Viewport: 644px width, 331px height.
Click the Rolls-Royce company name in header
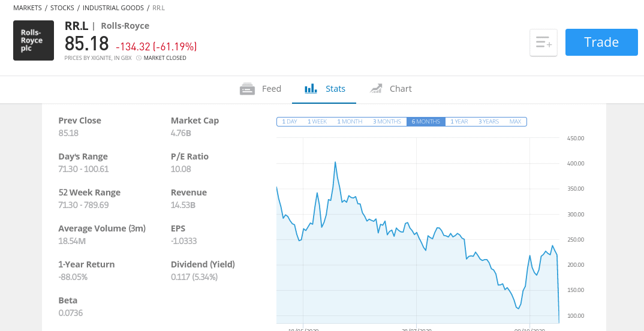coord(125,26)
